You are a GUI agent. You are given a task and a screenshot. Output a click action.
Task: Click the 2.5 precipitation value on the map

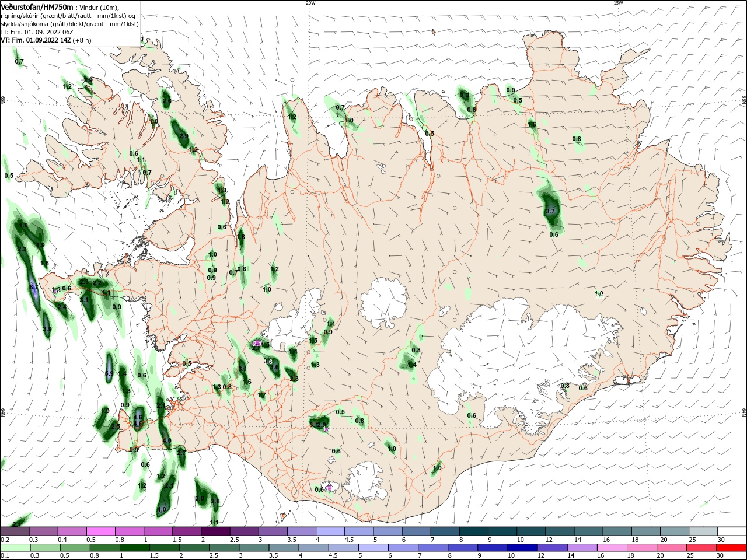click(116, 426)
